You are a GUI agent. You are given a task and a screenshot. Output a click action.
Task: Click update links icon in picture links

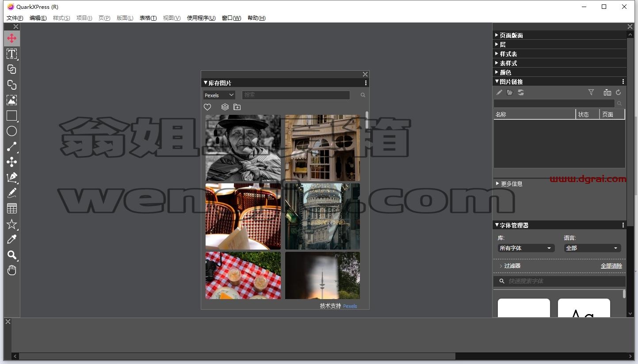521,92
